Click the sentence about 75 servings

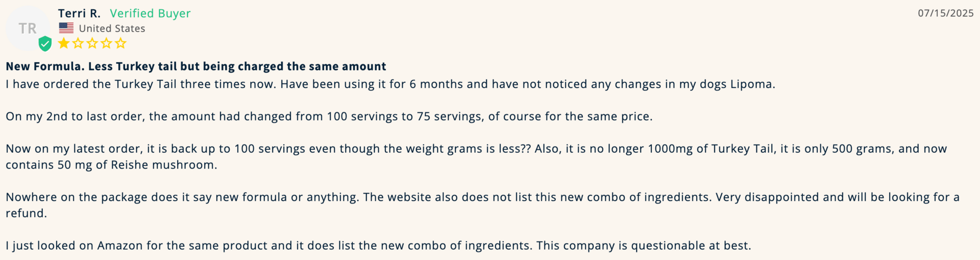click(329, 116)
